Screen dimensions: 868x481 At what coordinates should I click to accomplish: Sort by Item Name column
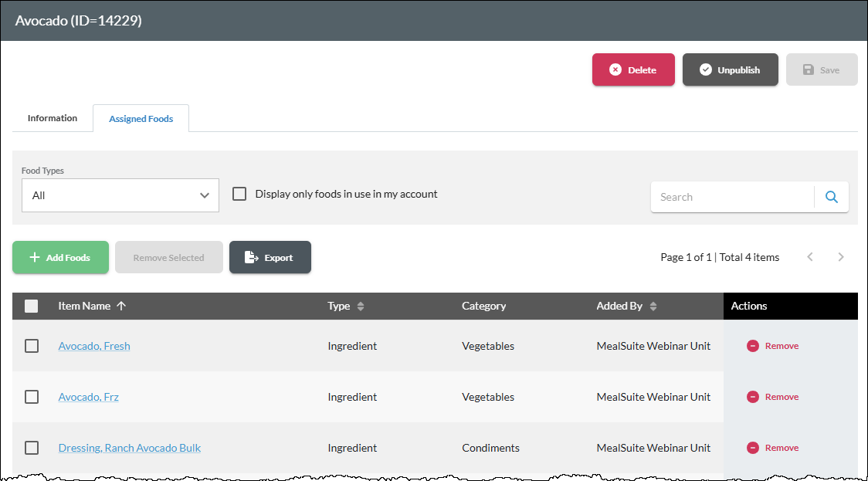[x=93, y=306]
